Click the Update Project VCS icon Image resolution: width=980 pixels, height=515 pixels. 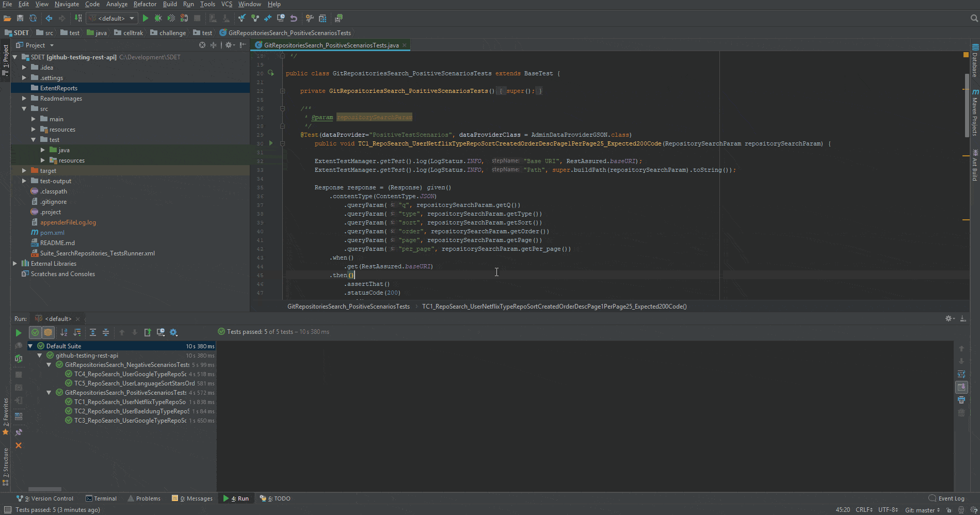point(242,18)
